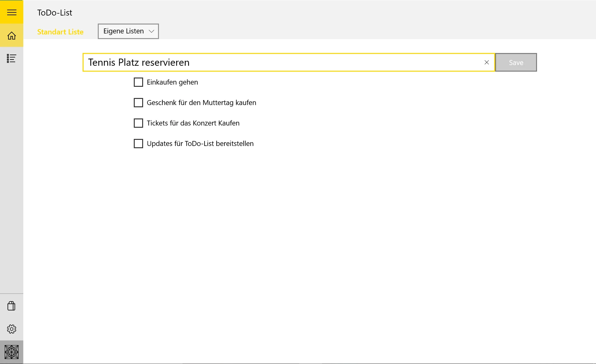Expand the Eigene Listen dropdown
The width and height of the screenshot is (596, 364).
click(x=128, y=31)
